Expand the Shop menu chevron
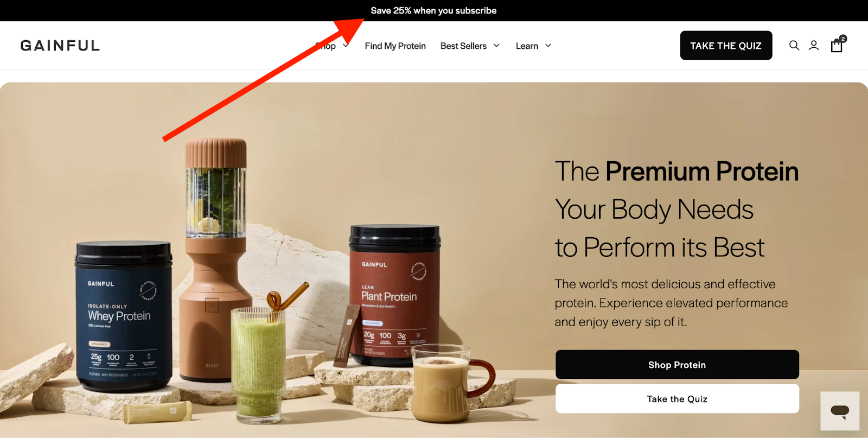Screen dimensions: 868x438 (x=346, y=46)
